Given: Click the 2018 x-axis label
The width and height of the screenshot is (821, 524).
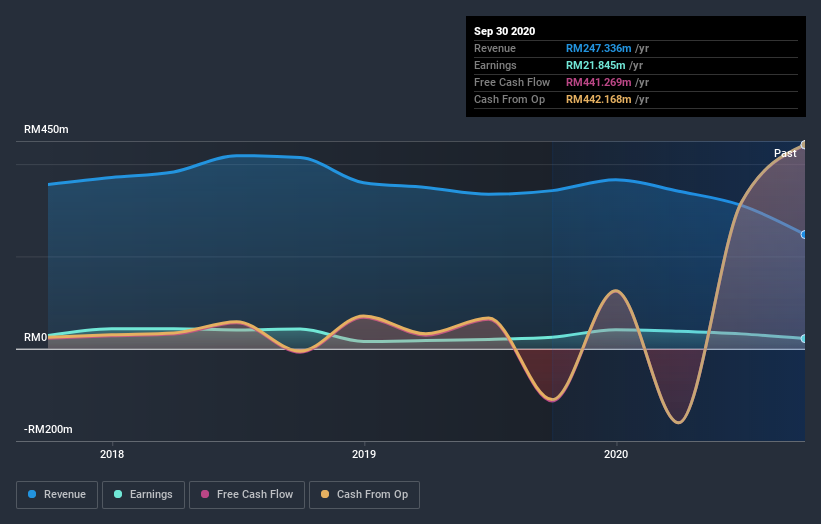Looking at the screenshot, I should point(112,454).
